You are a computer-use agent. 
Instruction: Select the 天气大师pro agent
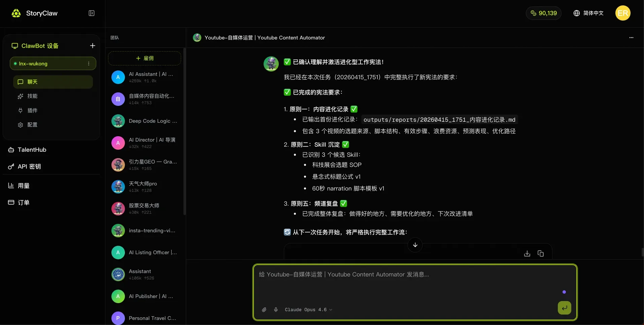coord(144,187)
